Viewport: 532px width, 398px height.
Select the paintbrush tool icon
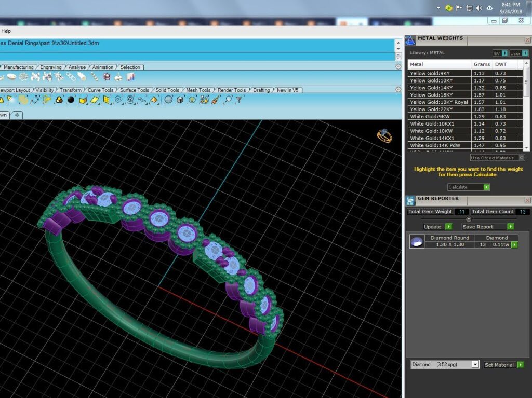click(216, 100)
